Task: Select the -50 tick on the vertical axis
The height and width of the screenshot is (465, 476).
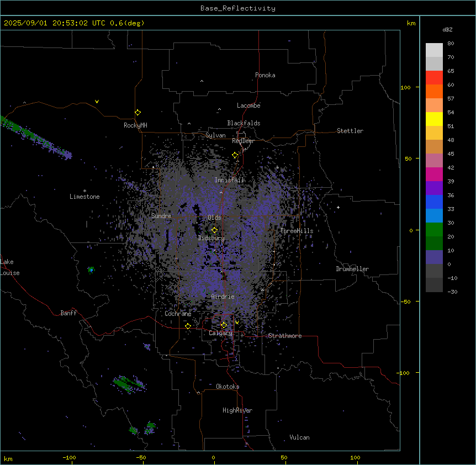Action: click(x=405, y=302)
